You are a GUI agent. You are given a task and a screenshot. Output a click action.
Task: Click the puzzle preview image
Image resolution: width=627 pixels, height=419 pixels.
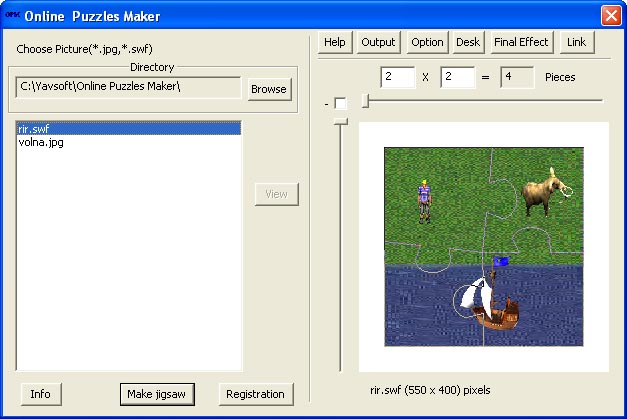coord(484,247)
